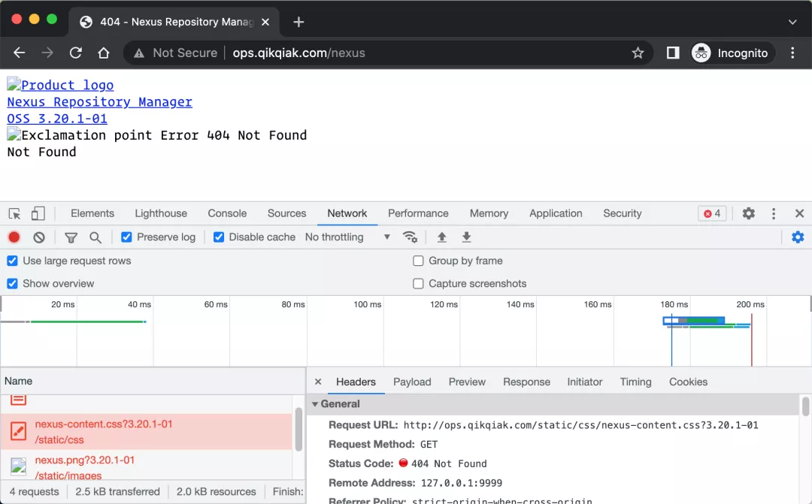Viewport: 812px width, 504px height.
Task: Click the import HAR file upload icon
Action: click(x=442, y=237)
